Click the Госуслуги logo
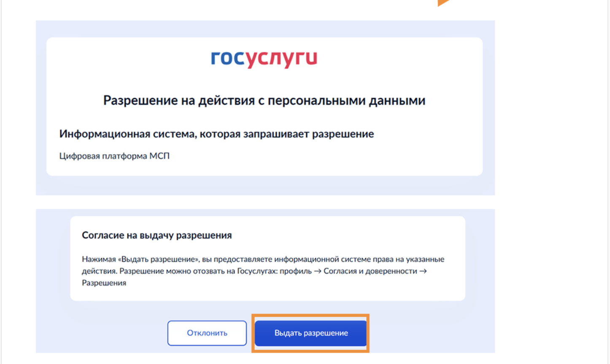 pos(264,59)
